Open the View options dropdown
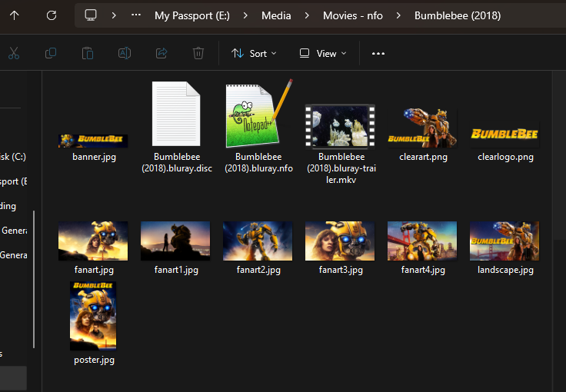The image size is (566, 392). (x=323, y=53)
